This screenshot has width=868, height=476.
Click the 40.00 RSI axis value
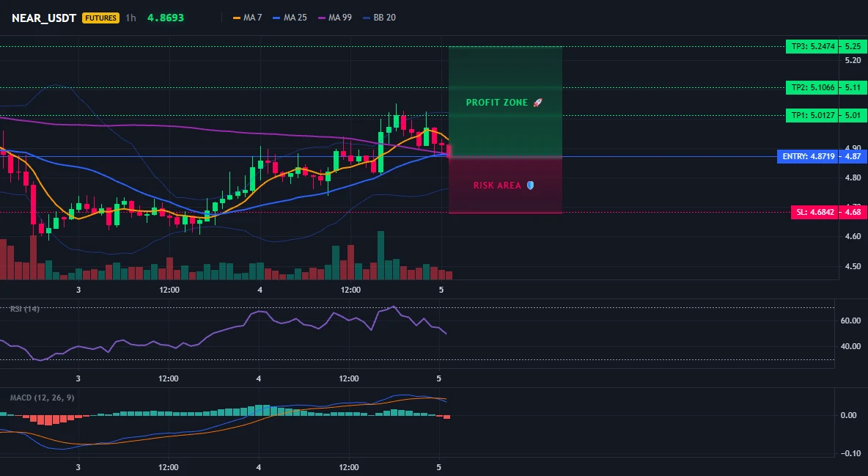[850, 346]
